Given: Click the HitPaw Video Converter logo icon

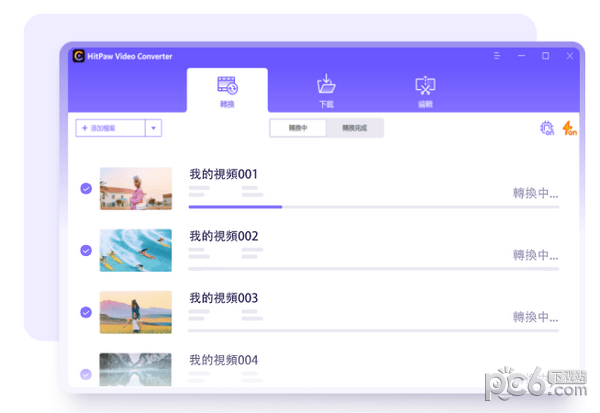Looking at the screenshot, I should click(78, 56).
